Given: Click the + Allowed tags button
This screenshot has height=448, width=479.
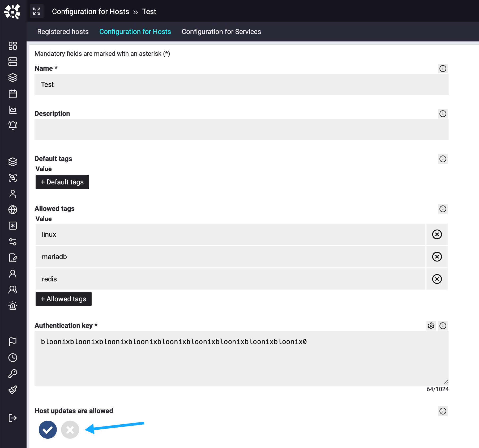Looking at the screenshot, I should click(x=63, y=299).
